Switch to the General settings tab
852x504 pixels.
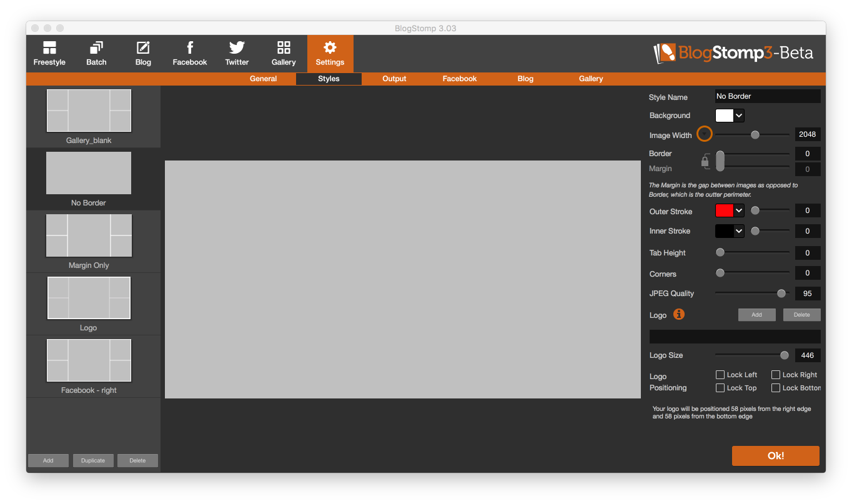[264, 79]
